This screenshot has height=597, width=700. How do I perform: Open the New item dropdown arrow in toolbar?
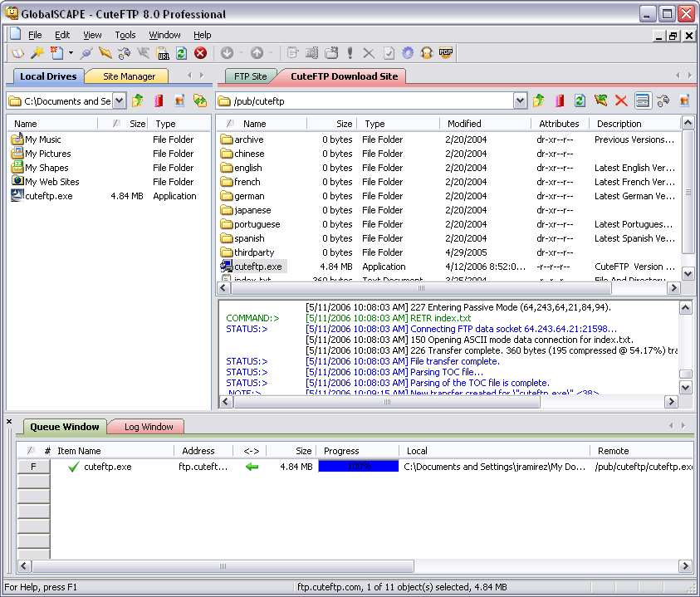(x=71, y=53)
